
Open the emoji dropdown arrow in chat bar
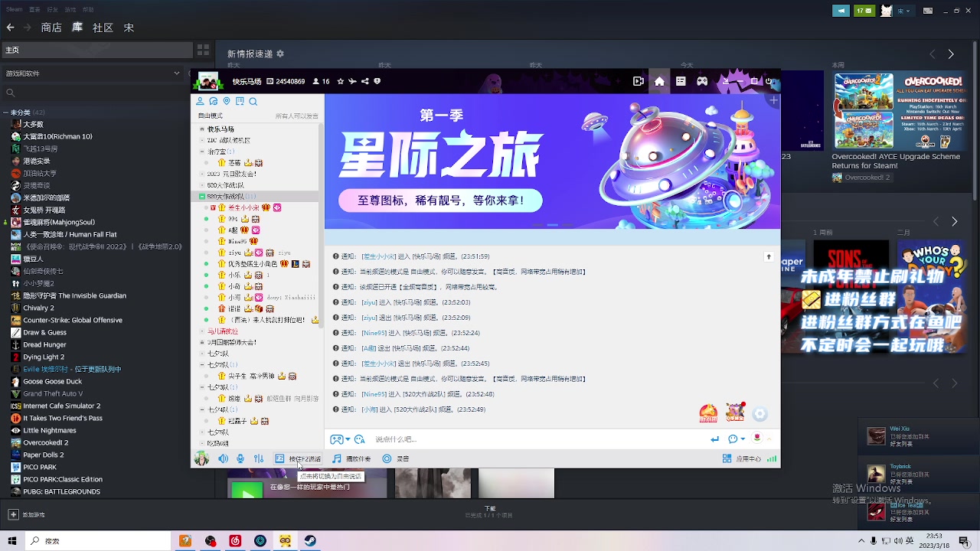pyautogui.click(x=348, y=439)
